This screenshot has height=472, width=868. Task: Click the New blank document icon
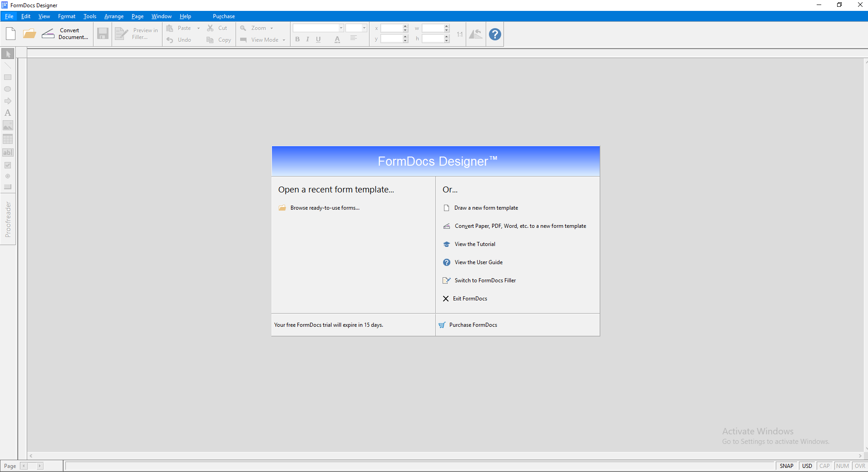11,34
